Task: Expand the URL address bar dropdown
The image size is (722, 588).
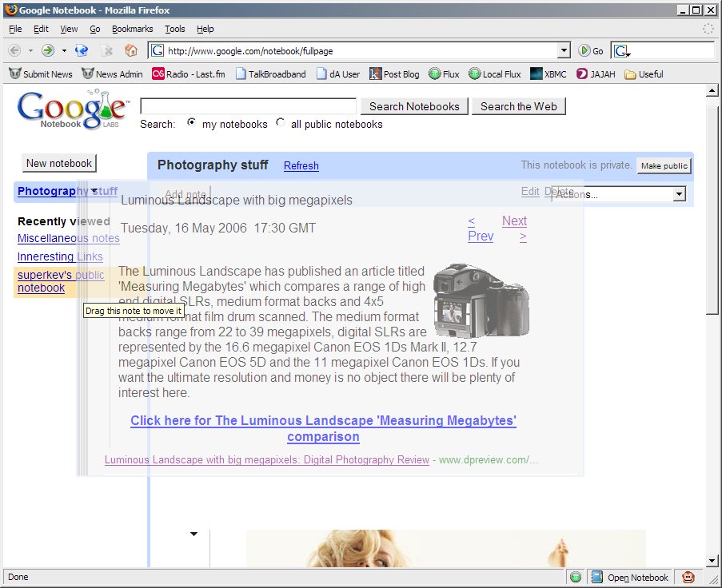Action: pyautogui.click(x=564, y=50)
